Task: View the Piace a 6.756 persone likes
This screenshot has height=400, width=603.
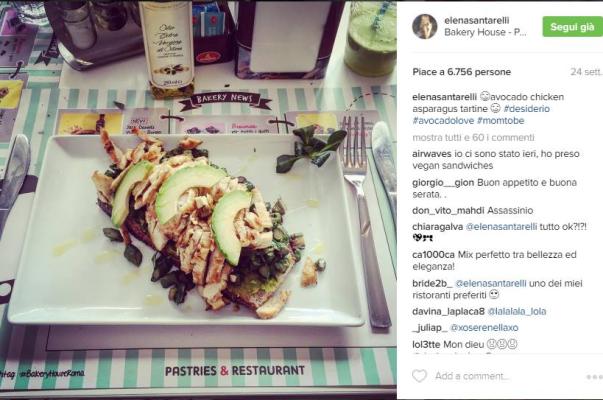Action: (461, 72)
